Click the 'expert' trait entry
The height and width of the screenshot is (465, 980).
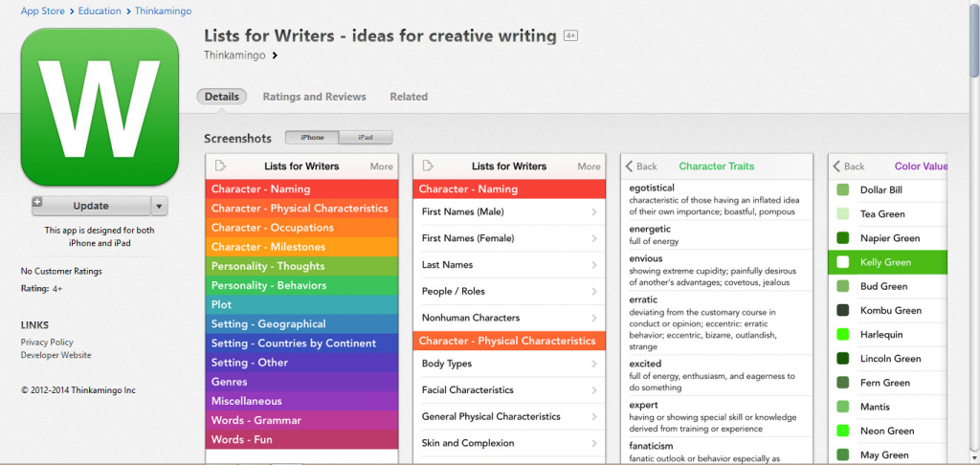[x=716, y=417]
